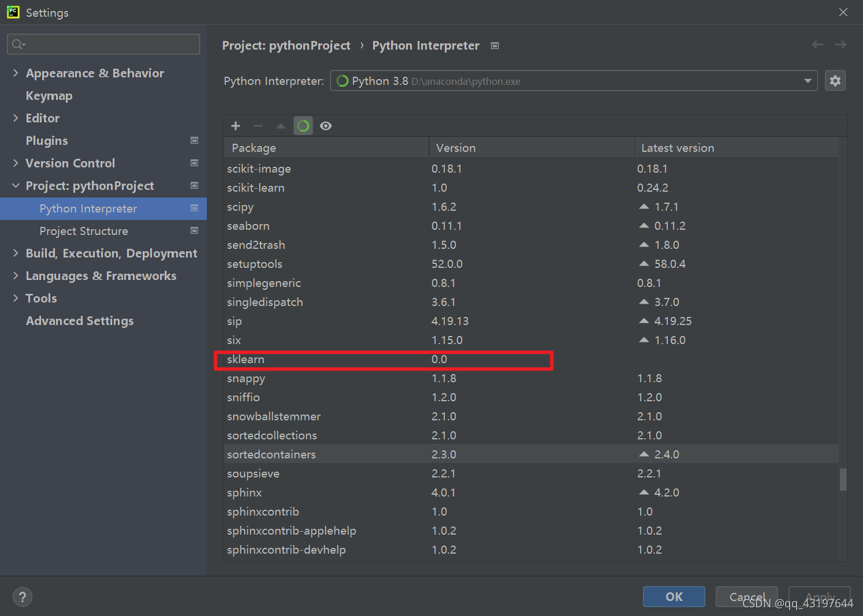Select the sortedcontainers package row
863x616 pixels.
point(531,454)
